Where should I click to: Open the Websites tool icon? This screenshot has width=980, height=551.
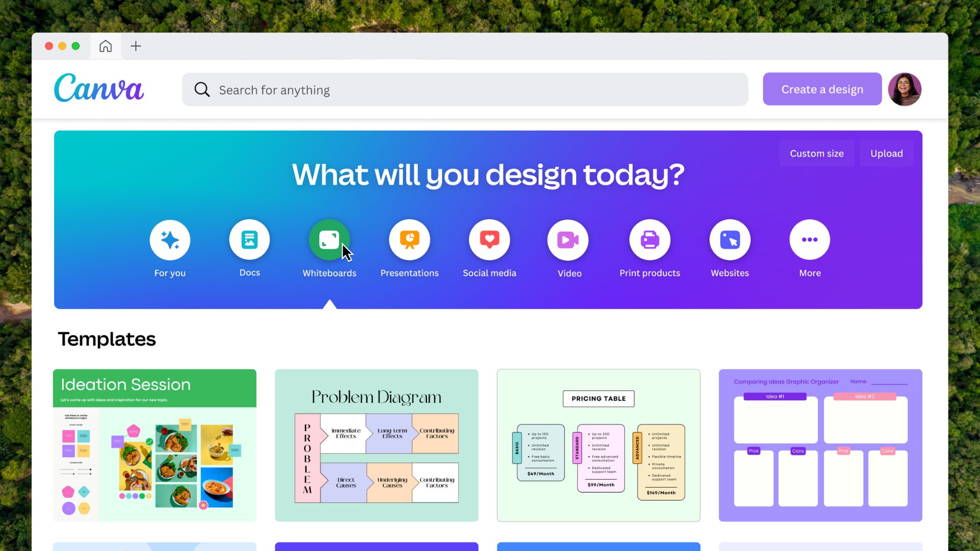729,239
